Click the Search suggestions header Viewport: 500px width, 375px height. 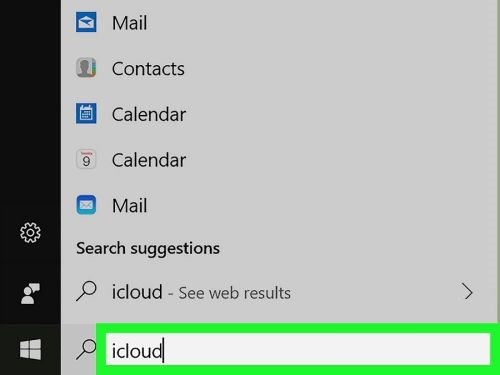click(148, 249)
